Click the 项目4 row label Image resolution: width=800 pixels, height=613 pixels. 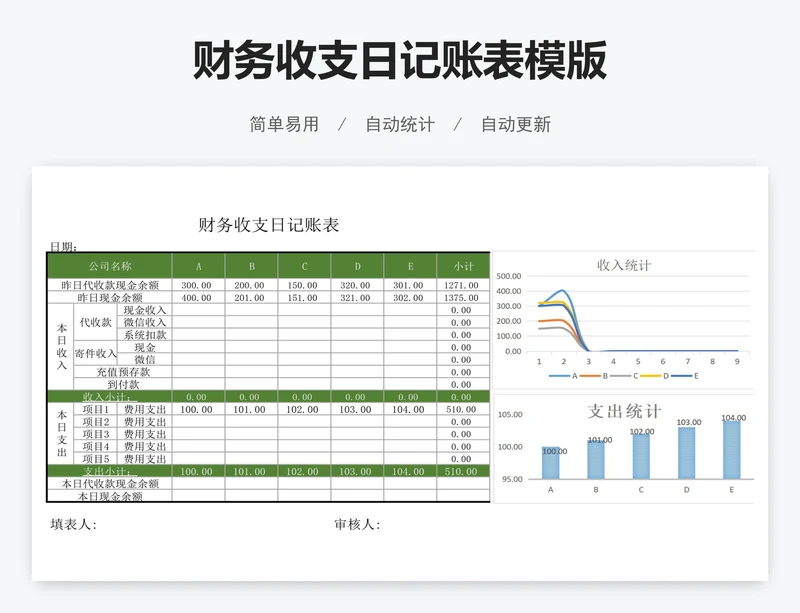tap(96, 447)
